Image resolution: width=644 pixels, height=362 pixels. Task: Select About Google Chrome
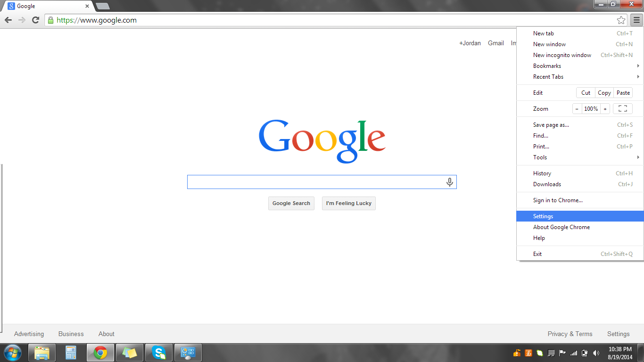[x=580, y=227]
